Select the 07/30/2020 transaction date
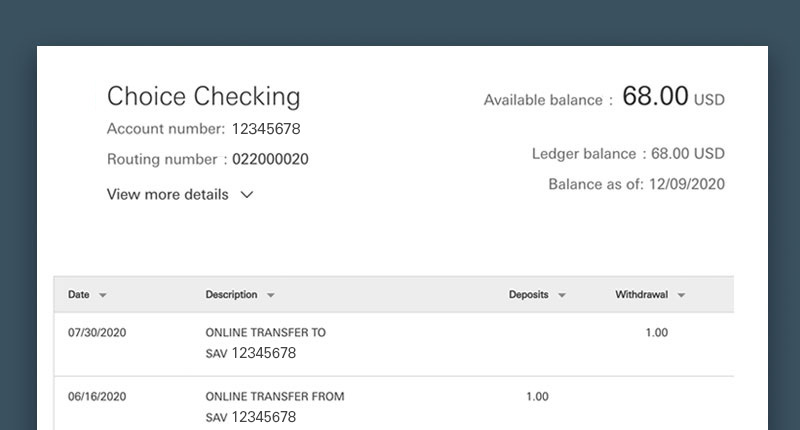The image size is (800, 430). pos(97,333)
